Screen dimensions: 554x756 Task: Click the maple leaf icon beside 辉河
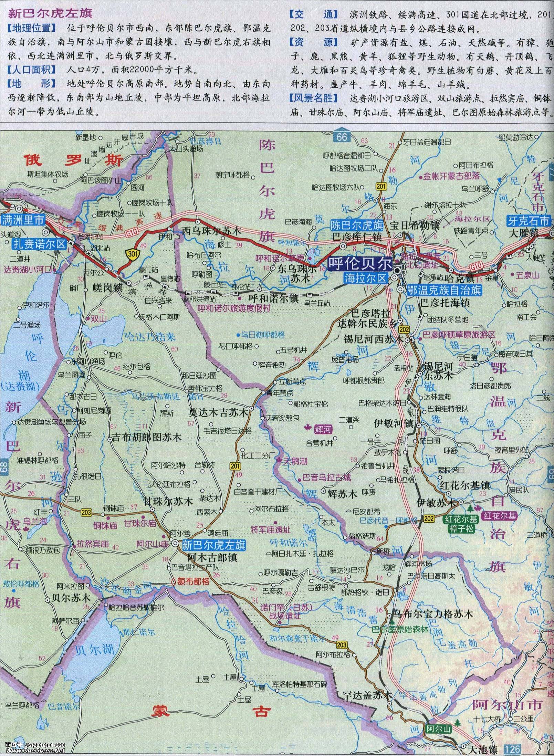click(x=306, y=428)
